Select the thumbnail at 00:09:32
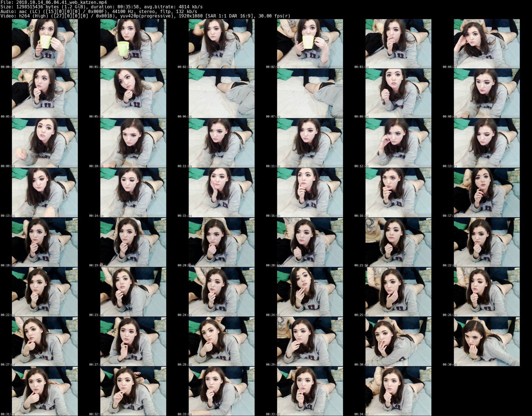 coord(45,143)
